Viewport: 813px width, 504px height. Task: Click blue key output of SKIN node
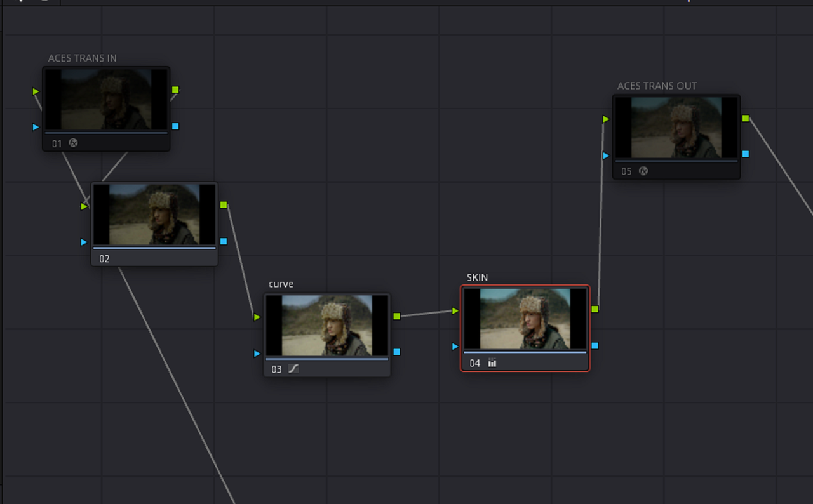tap(595, 345)
